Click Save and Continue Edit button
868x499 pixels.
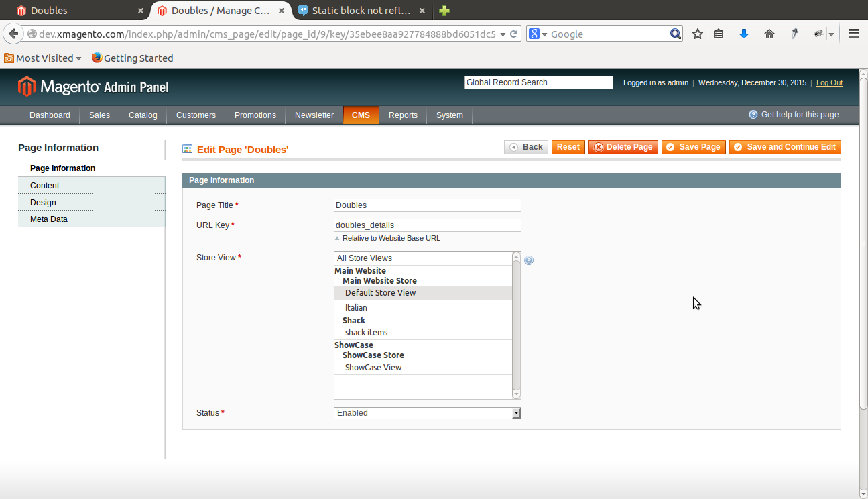click(x=785, y=147)
